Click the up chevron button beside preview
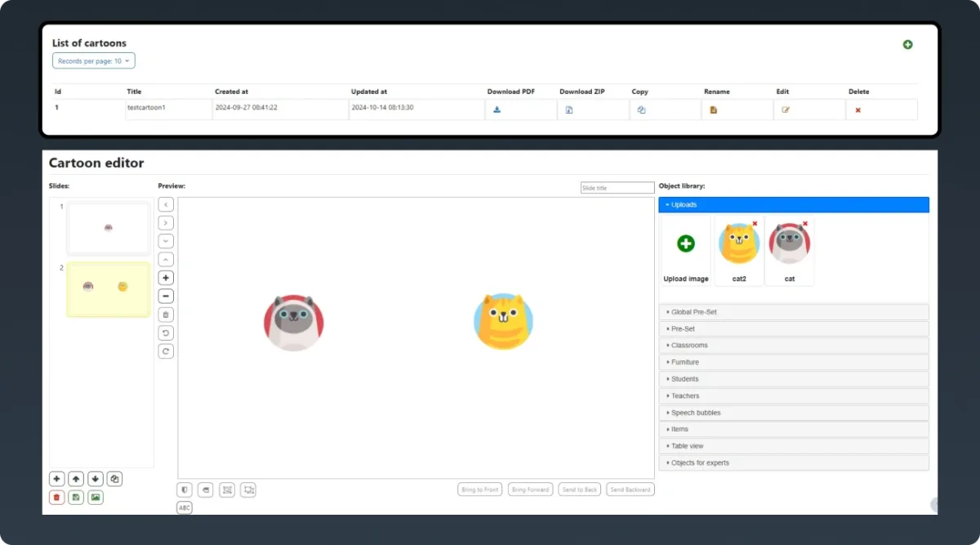980x545 pixels. click(x=166, y=259)
